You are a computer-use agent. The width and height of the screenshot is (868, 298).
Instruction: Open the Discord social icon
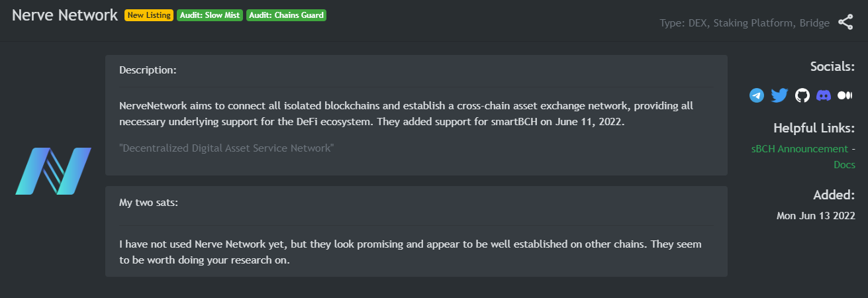[x=824, y=95]
